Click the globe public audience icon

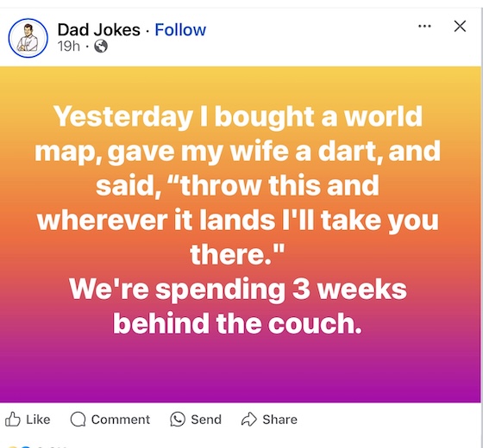[101, 47]
